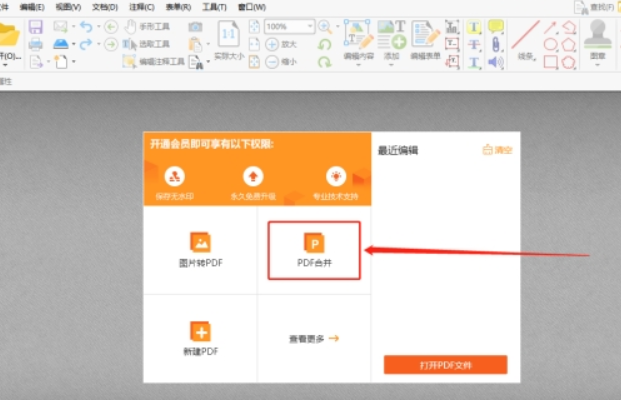
Task: Rotate view clockwise with green arrow
Action: click(x=325, y=62)
